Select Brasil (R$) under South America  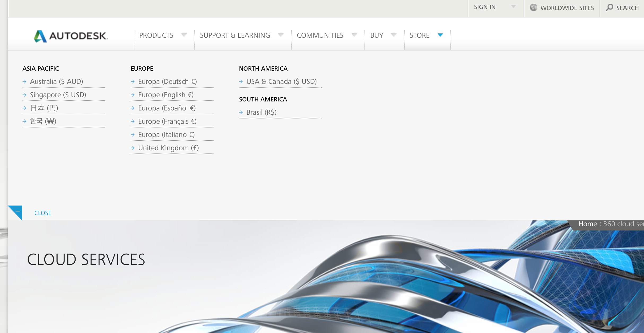262,112
